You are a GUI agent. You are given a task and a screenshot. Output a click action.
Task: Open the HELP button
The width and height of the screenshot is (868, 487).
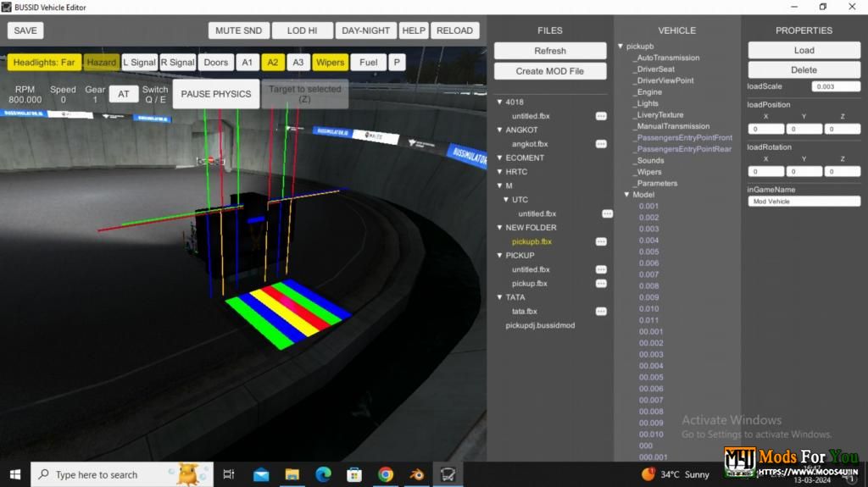pos(414,30)
